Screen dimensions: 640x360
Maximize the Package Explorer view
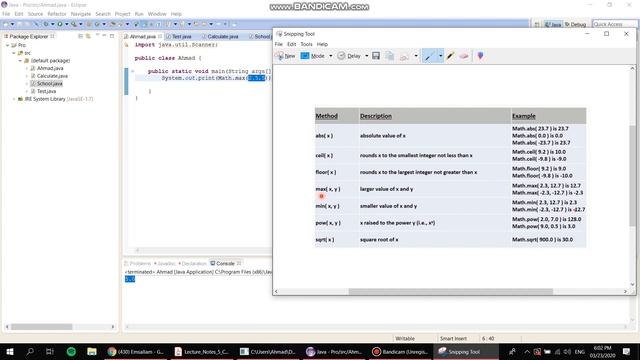[112, 36]
